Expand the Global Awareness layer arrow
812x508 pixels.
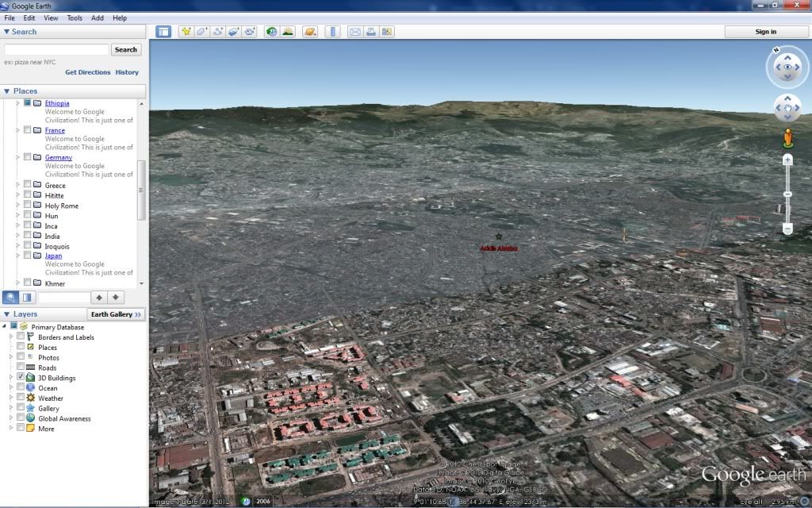click(11, 418)
